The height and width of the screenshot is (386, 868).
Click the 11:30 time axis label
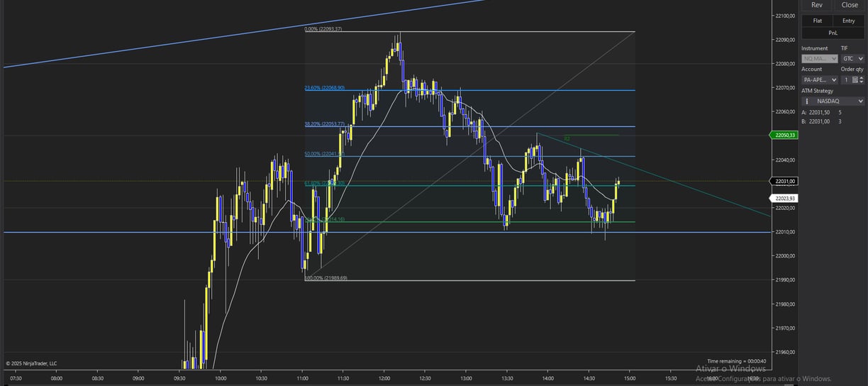[x=343, y=378]
